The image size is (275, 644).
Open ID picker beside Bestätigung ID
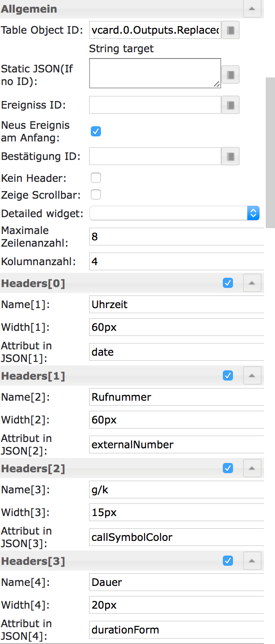pos(230,157)
